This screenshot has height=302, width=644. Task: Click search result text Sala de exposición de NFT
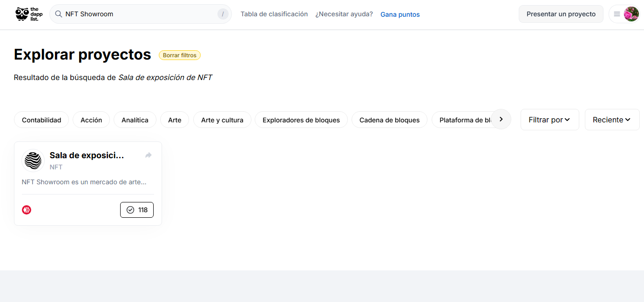[x=165, y=77]
